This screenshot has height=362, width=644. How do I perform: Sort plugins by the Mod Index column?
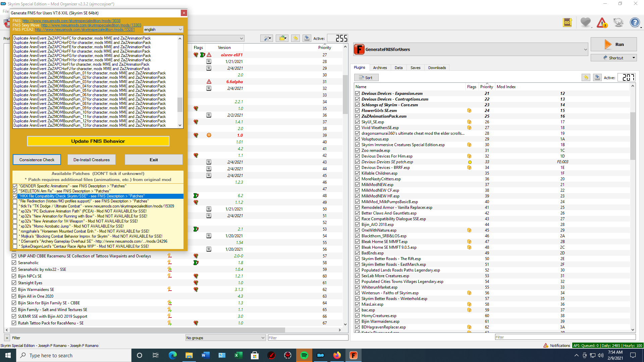pos(506,87)
